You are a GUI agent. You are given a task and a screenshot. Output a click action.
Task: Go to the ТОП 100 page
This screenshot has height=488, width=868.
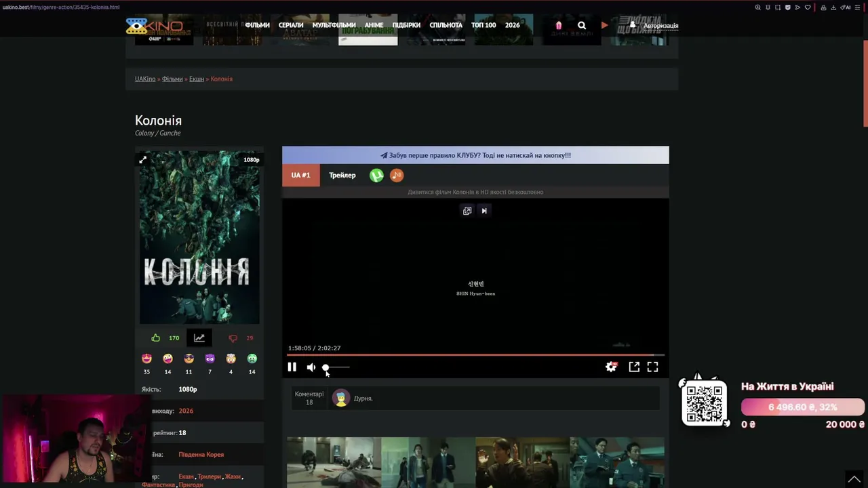(484, 25)
